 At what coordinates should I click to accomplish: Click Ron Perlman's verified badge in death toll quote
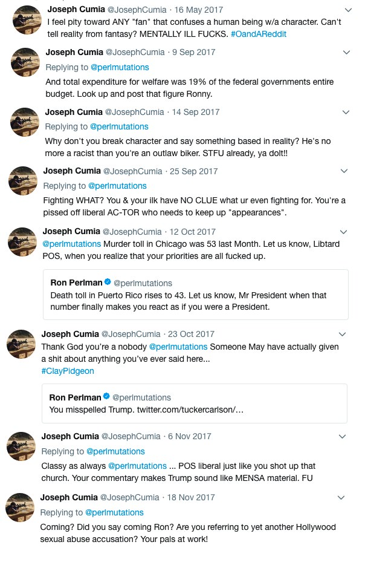point(108,283)
